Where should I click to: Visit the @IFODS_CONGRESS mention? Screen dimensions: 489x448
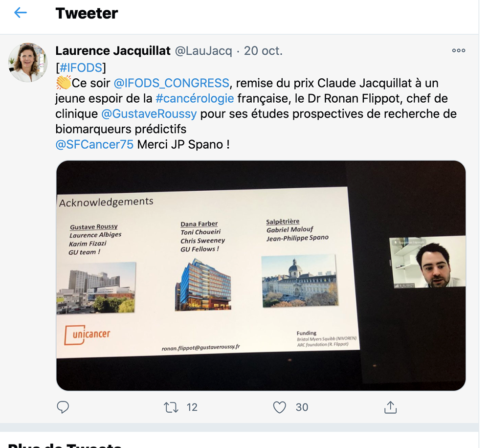point(172,83)
